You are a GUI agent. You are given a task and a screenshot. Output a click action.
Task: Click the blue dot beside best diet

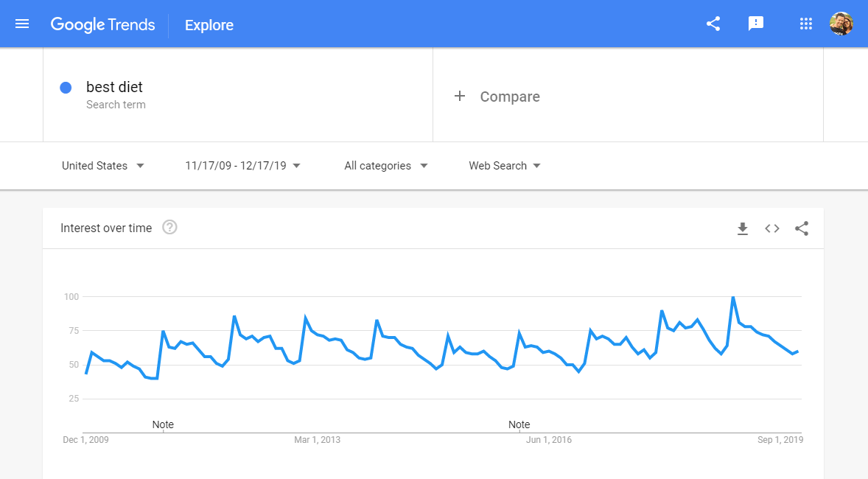(x=66, y=88)
